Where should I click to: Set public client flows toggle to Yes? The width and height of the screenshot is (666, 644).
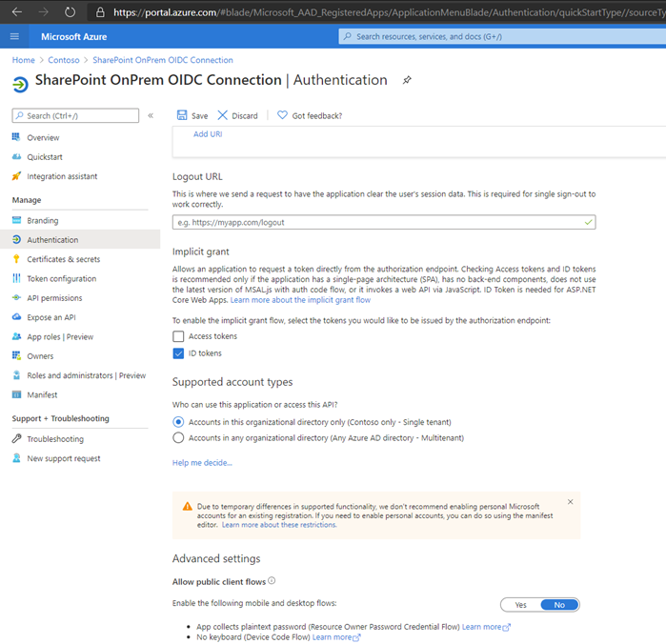pyautogui.click(x=521, y=605)
